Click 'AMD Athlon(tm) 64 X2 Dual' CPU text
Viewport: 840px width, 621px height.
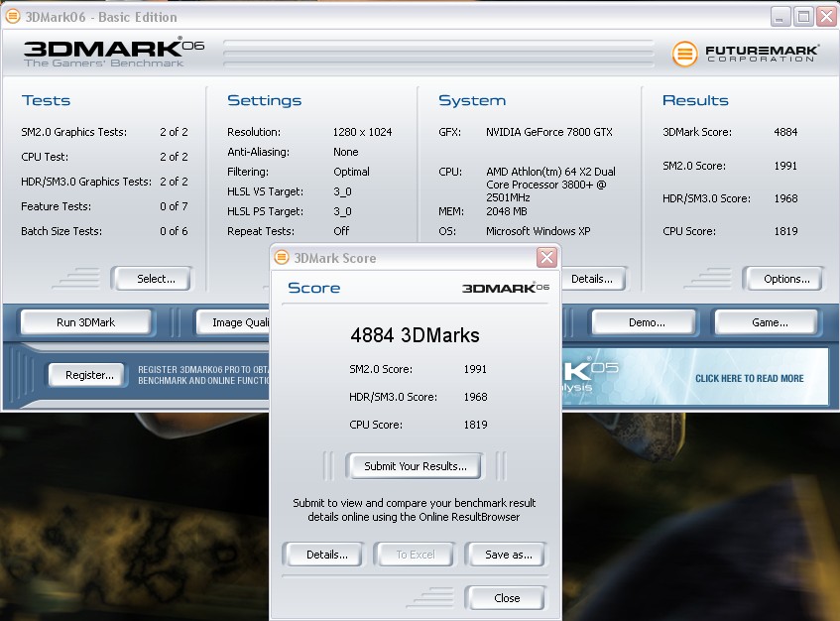tap(550, 172)
